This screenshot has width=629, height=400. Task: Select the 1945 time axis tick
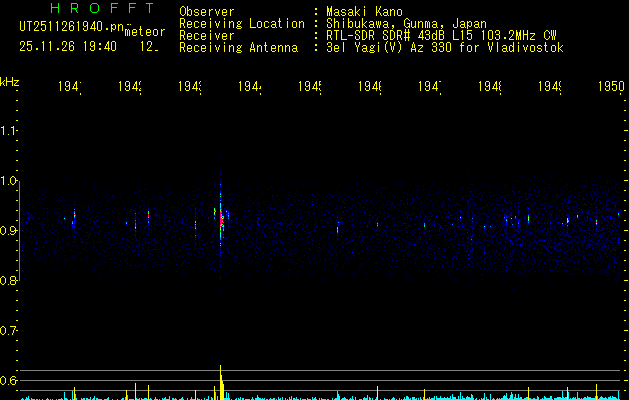coord(311,88)
